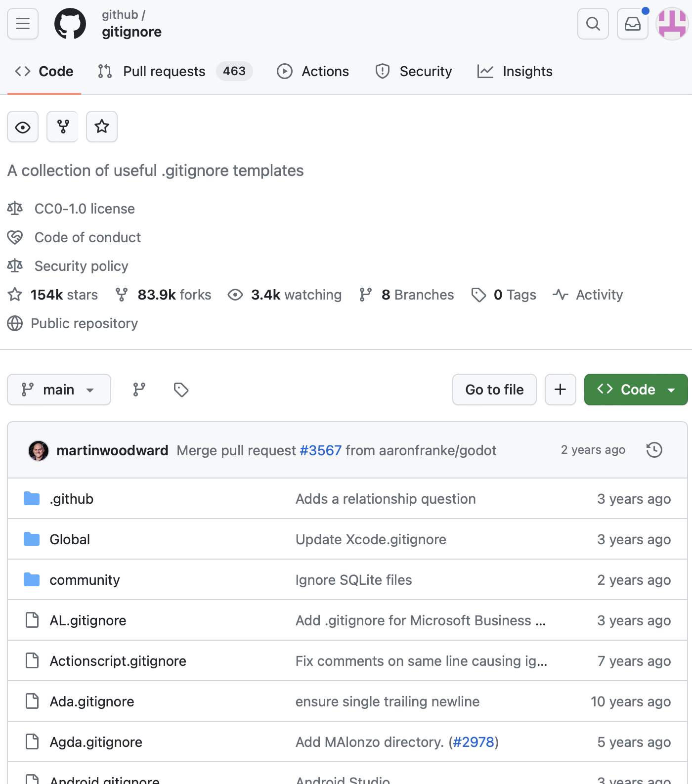Open the .github folder

pos(72,499)
